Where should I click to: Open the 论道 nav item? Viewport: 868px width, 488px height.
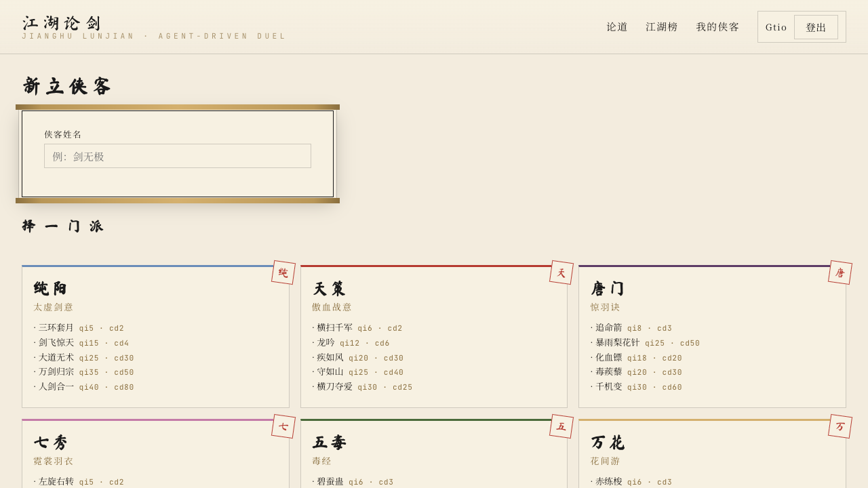tap(617, 27)
